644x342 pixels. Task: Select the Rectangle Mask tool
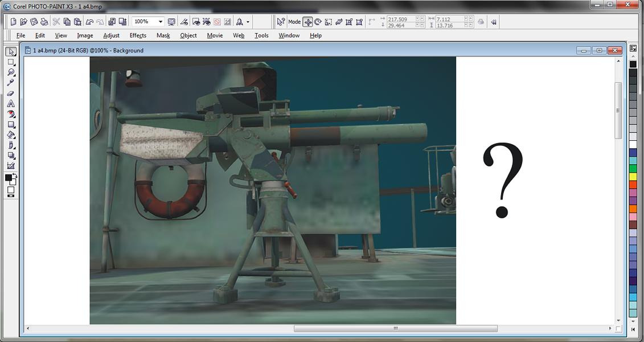tap(11, 62)
